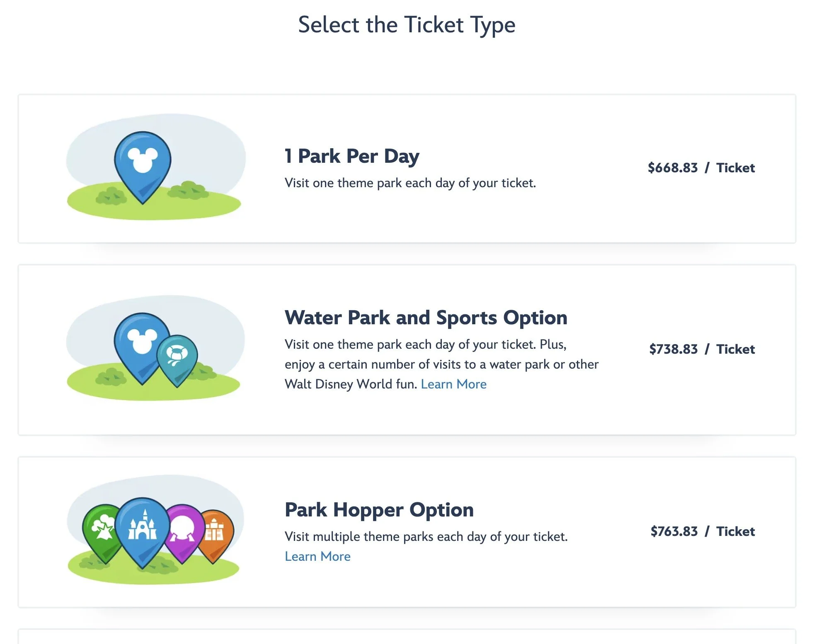The height and width of the screenshot is (644, 814).
Task: Click the partially visible card at the bottom
Action: [407, 637]
